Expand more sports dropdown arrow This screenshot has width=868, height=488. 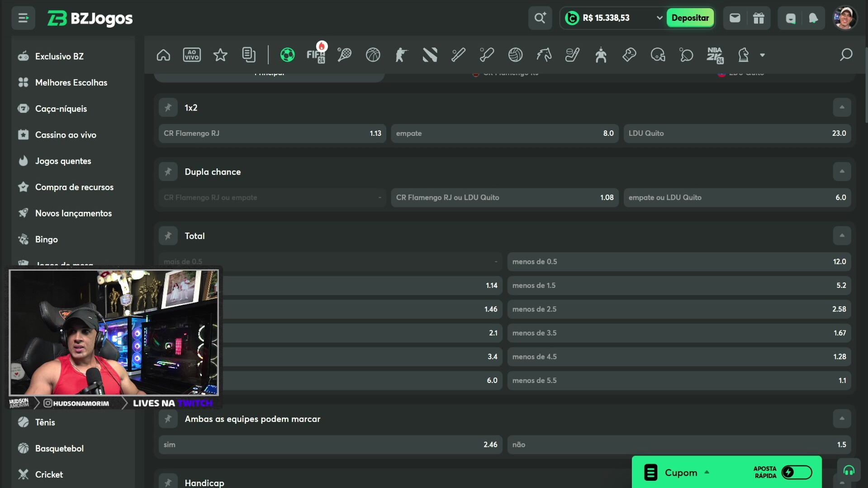(x=762, y=55)
